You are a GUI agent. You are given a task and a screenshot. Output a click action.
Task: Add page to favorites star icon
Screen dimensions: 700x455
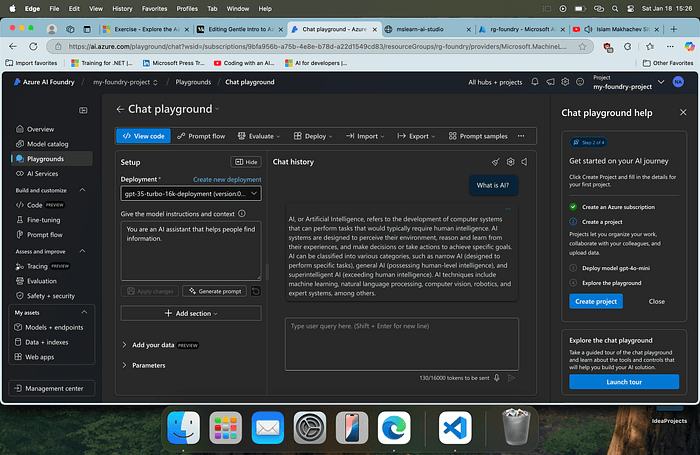coord(582,46)
